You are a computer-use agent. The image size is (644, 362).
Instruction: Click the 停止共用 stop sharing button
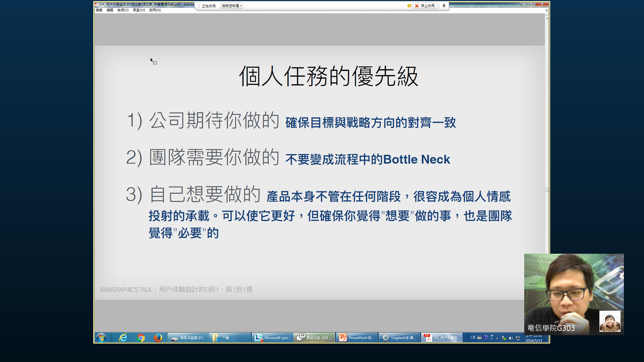tap(425, 6)
